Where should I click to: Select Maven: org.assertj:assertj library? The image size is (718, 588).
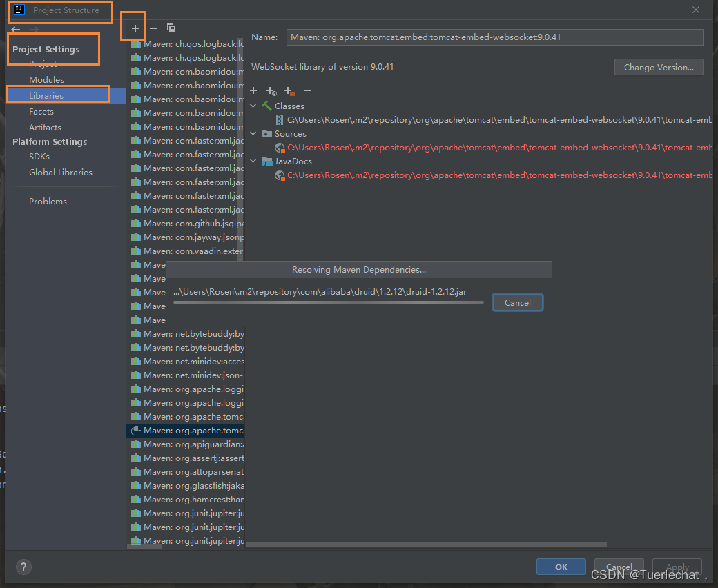(186, 458)
